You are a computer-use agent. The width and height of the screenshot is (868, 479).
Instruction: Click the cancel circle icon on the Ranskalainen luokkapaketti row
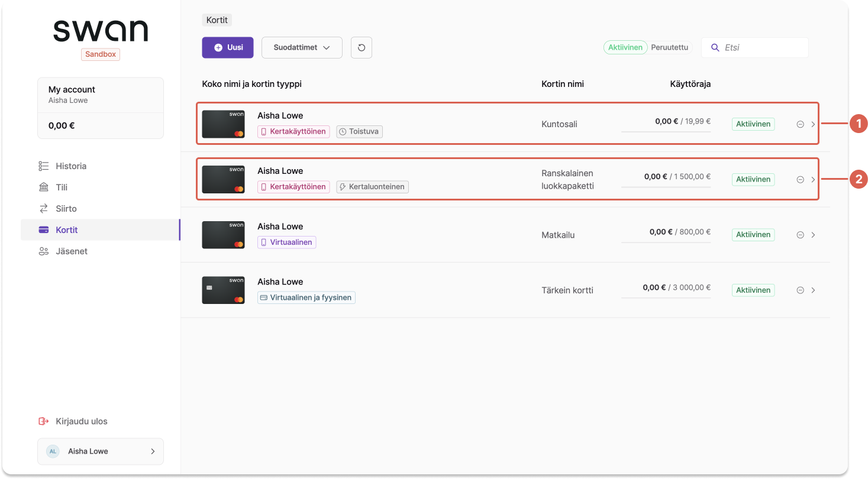point(800,179)
